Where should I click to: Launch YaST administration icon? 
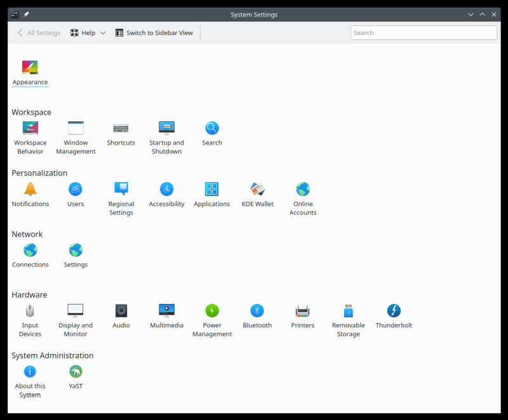pyautogui.click(x=76, y=371)
